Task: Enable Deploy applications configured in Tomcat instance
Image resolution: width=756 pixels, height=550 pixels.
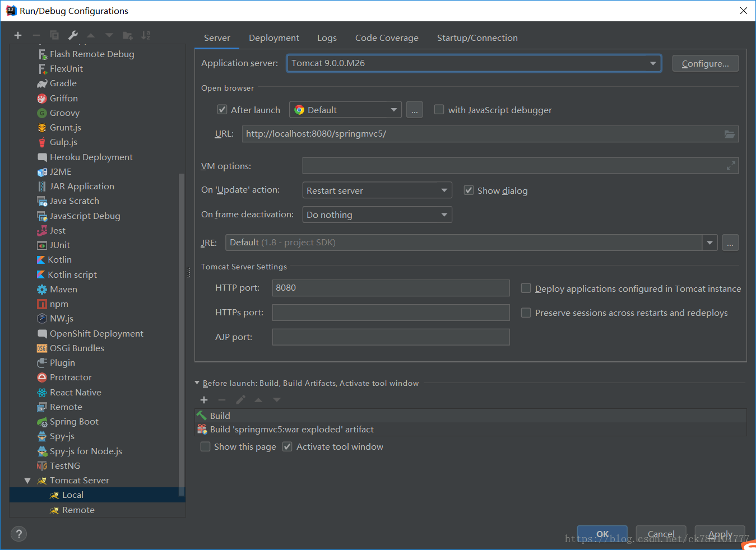Action: pos(526,288)
